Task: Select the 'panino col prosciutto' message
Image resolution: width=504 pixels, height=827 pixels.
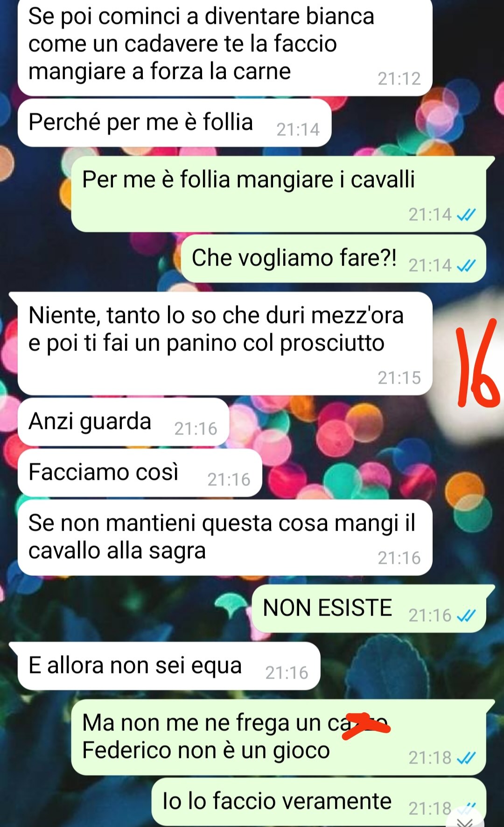Action: click(225, 343)
